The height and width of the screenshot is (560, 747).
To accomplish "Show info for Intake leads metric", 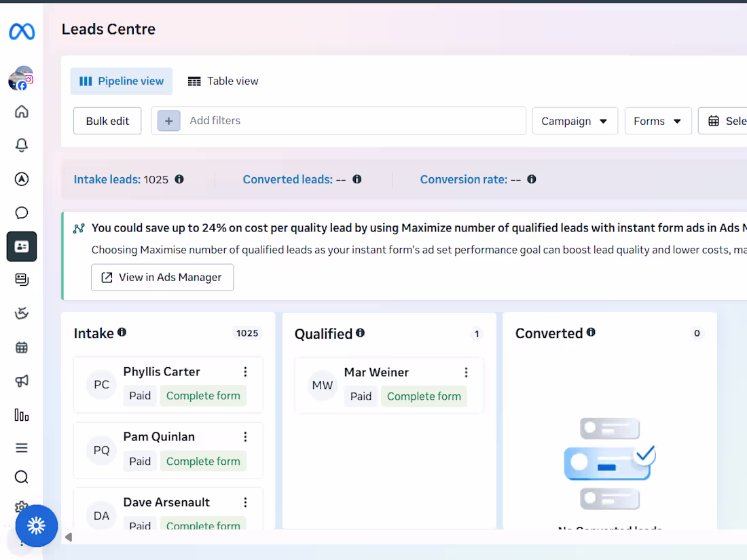I will coord(179,179).
